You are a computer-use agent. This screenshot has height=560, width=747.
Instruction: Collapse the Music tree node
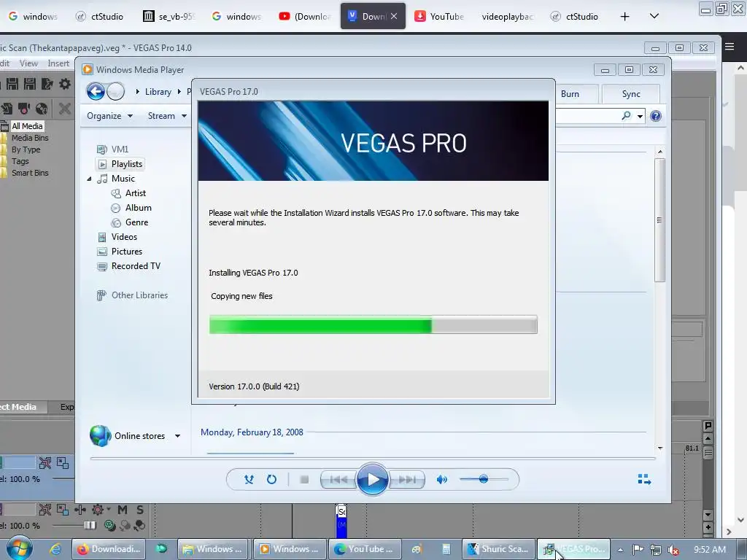click(x=89, y=179)
